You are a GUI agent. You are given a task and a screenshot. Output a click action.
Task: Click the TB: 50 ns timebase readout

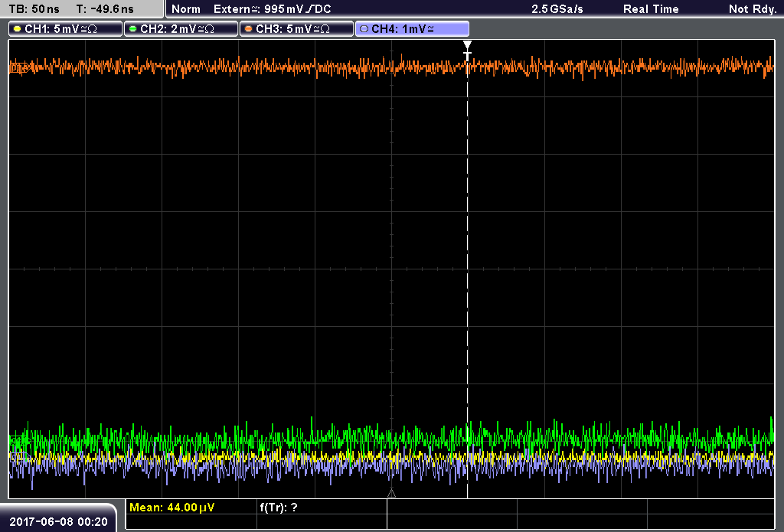pyautogui.click(x=34, y=9)
